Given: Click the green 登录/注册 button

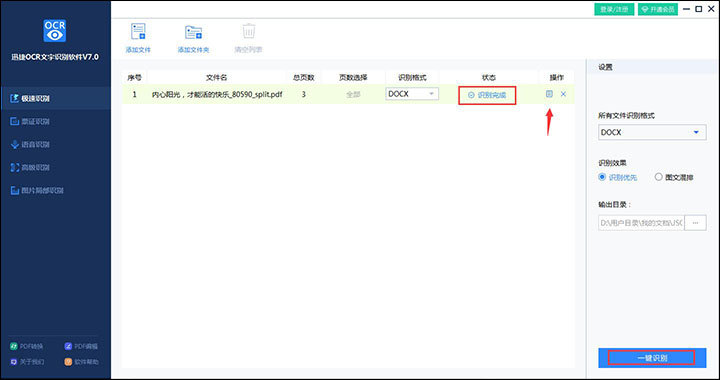Looking at the screenshot, I should (614, 9).
